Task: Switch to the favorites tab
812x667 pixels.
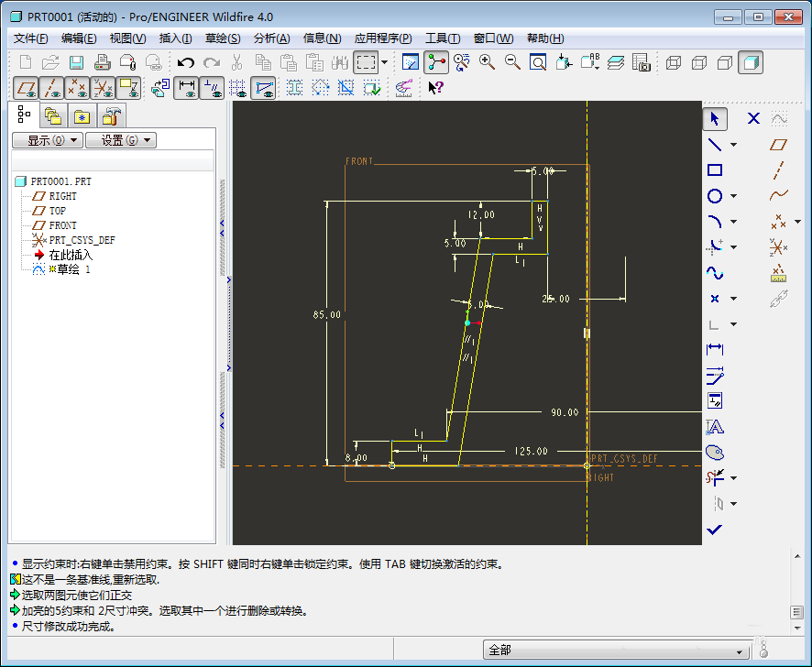Action: click(82, 116)
